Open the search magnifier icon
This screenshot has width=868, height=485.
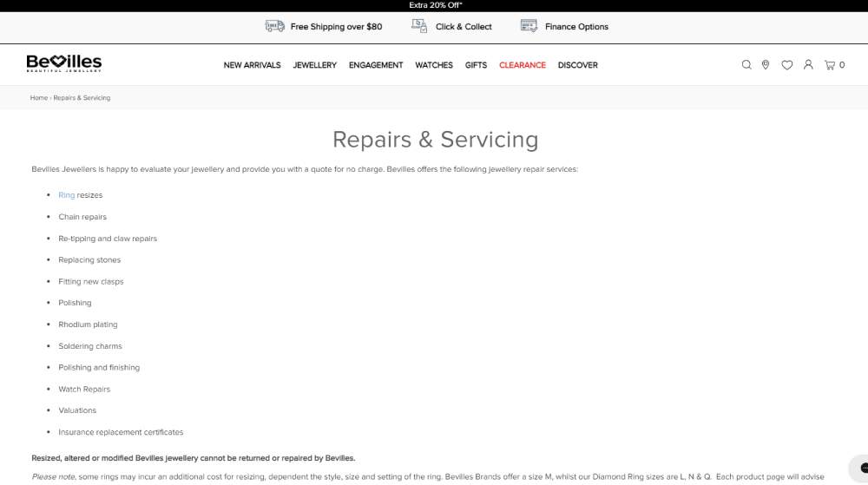(x=746, y=65)
